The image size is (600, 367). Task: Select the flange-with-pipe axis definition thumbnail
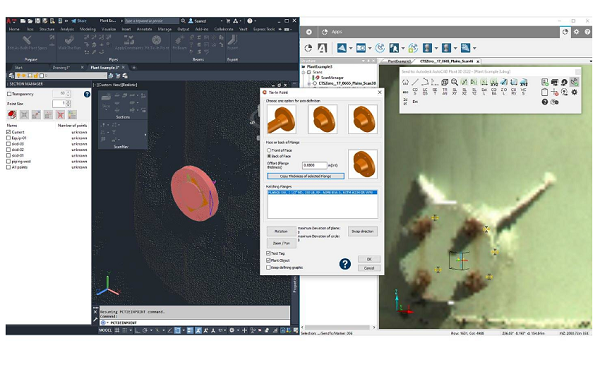coord(282,119)
